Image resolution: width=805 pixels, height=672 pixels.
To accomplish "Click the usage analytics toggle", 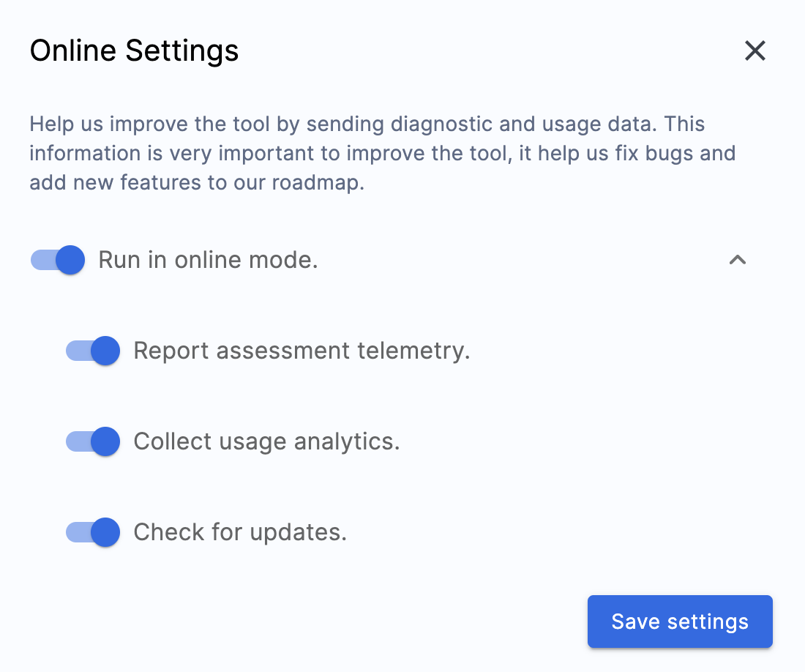I will point(92,441).
